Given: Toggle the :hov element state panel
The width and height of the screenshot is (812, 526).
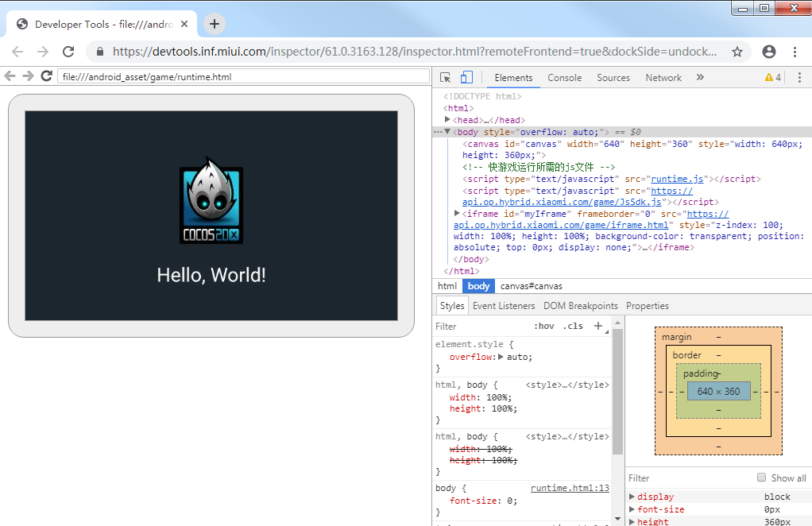Looking at the screenshot, I should pyautogui.click(x=543, y=326).
